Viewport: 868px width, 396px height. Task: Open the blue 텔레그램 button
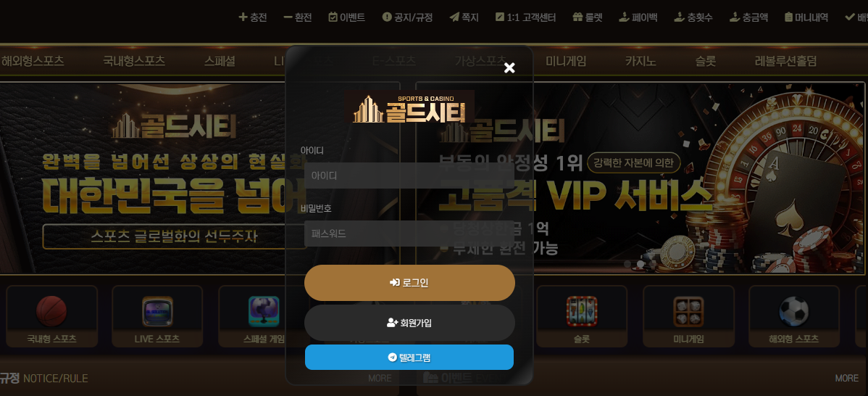[409, 358]
